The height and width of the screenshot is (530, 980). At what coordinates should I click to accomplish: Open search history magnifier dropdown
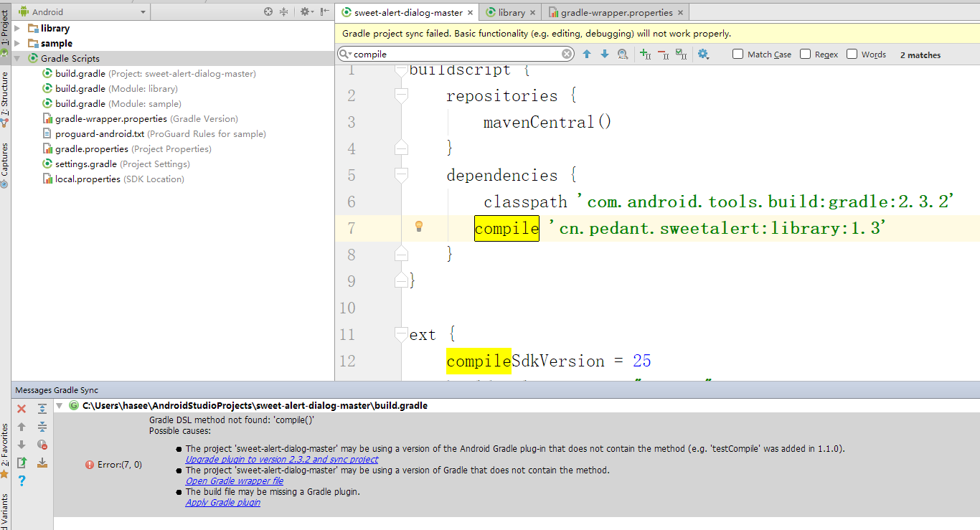(x=346, y=54)
